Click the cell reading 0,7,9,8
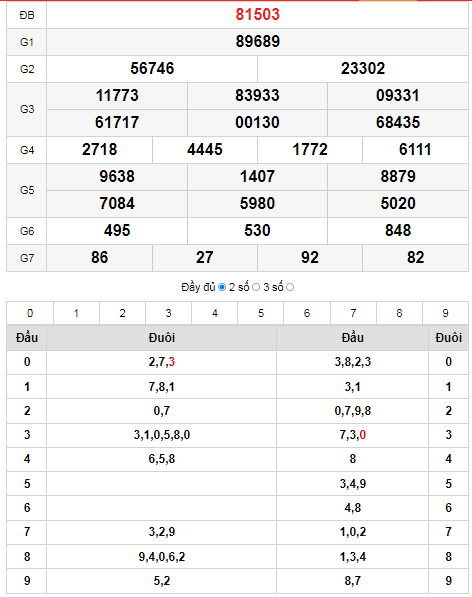Screen dimensions: 472x597 tap(352, 411)
